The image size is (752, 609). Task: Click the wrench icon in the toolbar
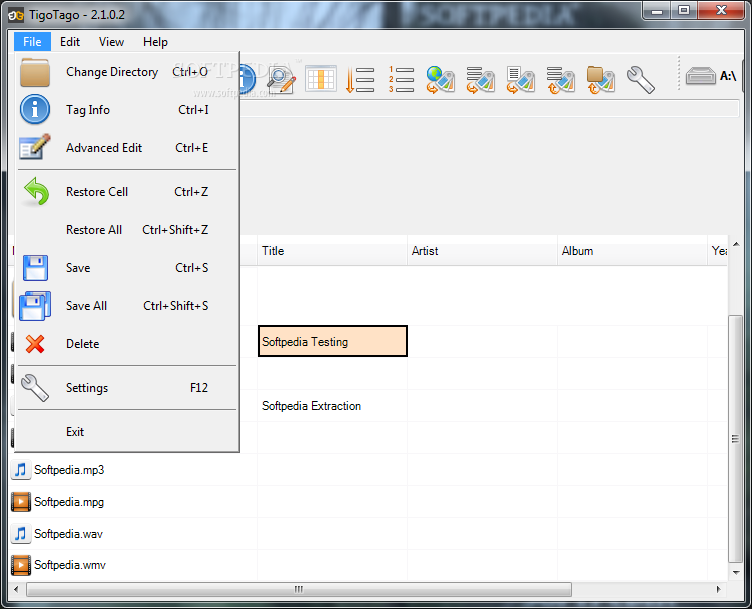click(x=641, y=80)
